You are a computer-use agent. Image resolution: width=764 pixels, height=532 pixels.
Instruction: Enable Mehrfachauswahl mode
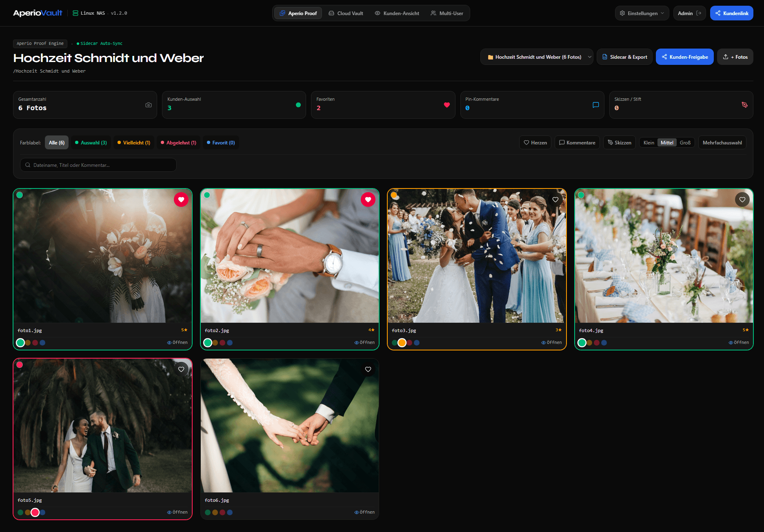coord(722,142)
